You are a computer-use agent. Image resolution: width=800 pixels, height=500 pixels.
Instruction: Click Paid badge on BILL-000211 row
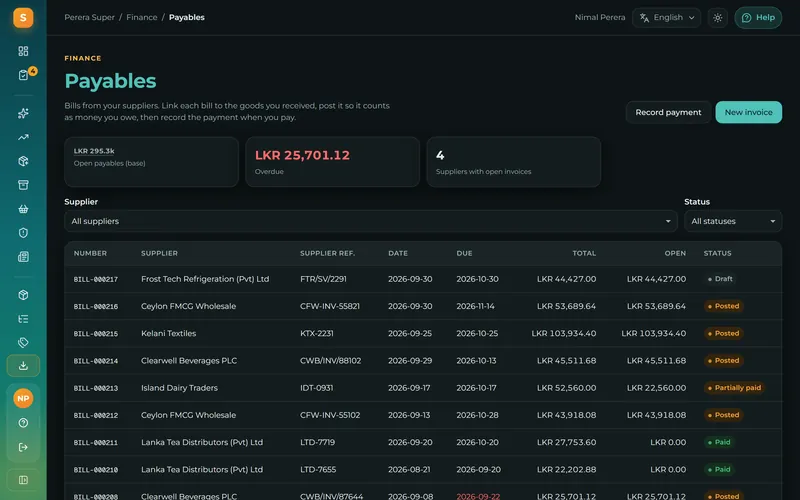pos(719,442)
